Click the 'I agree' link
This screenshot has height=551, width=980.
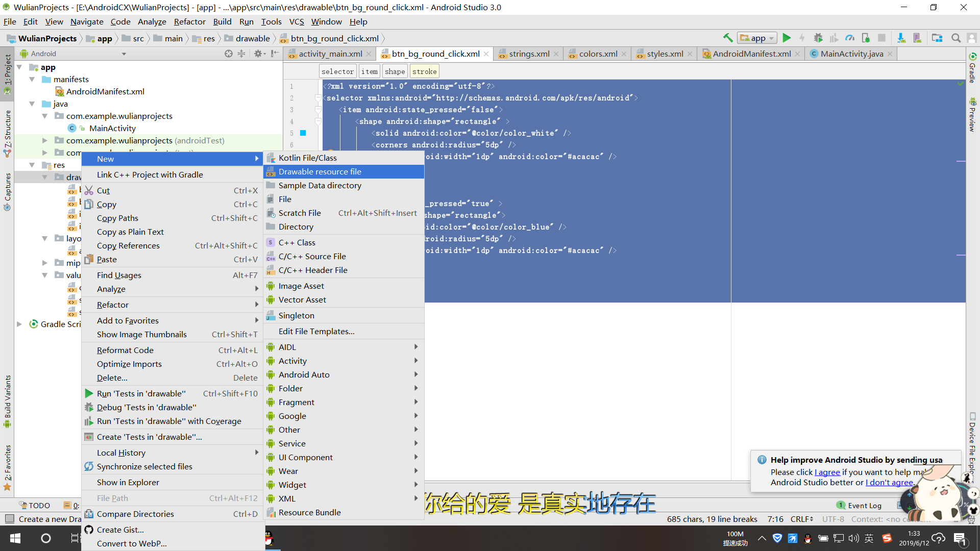pos(827,472)
